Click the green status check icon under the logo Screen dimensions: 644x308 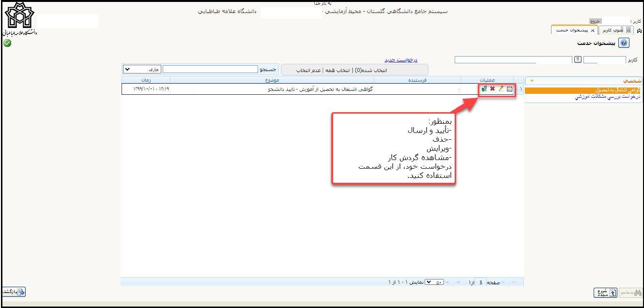click(x=7, y=43)
